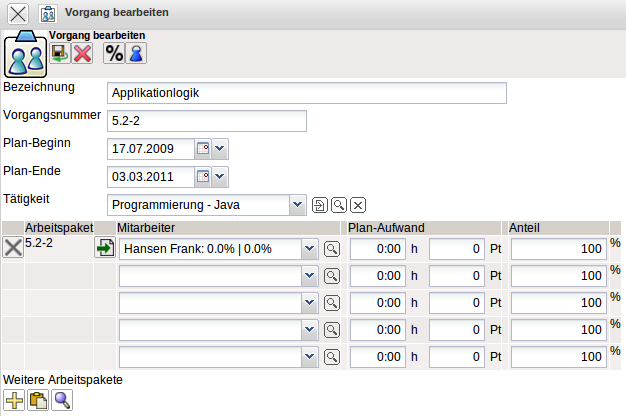626x416 pixels.
Task: Click the red X delete icon in toolbar
Action: pos(82,54)
